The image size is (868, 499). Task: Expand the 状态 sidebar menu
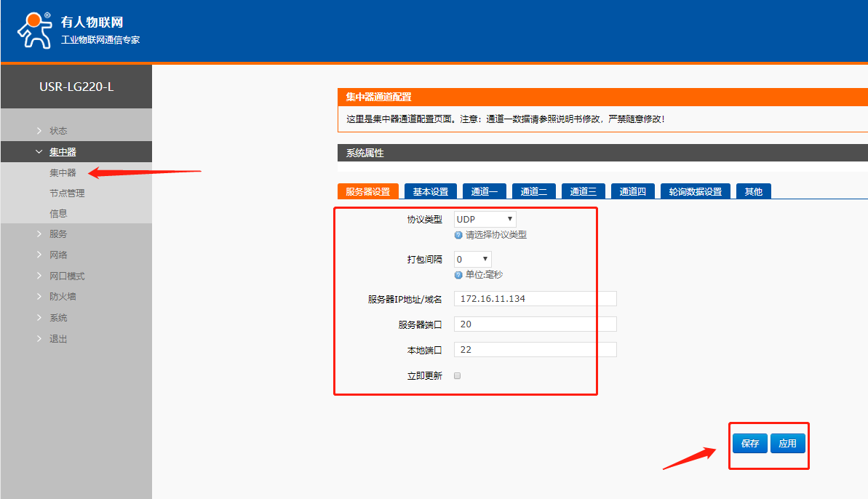tap(58, 131)
